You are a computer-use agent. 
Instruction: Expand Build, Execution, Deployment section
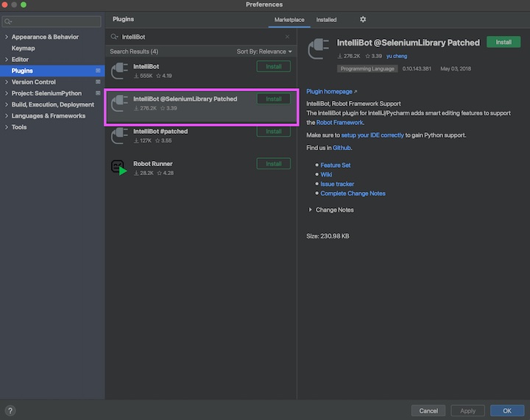pos(7,105)
